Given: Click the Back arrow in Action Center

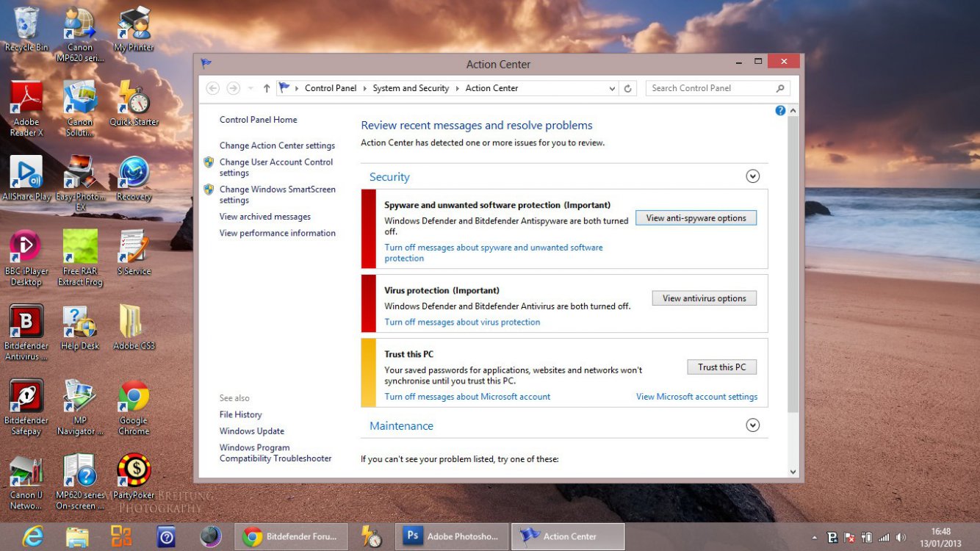Looking at the screenshot, I should [213, 88].
